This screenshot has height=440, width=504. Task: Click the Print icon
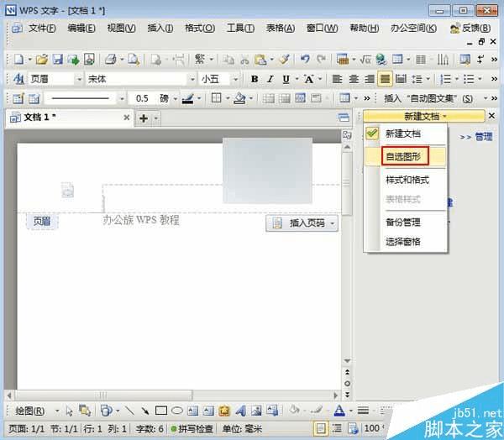[x=111, y=60]
